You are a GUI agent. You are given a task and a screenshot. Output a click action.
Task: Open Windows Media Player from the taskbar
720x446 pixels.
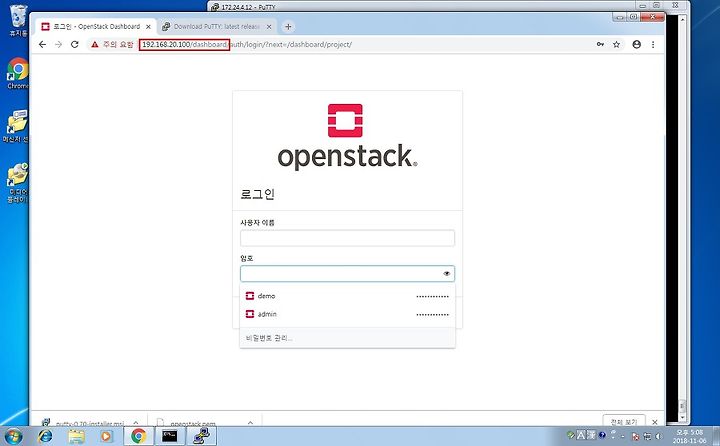tap(106, 436)
